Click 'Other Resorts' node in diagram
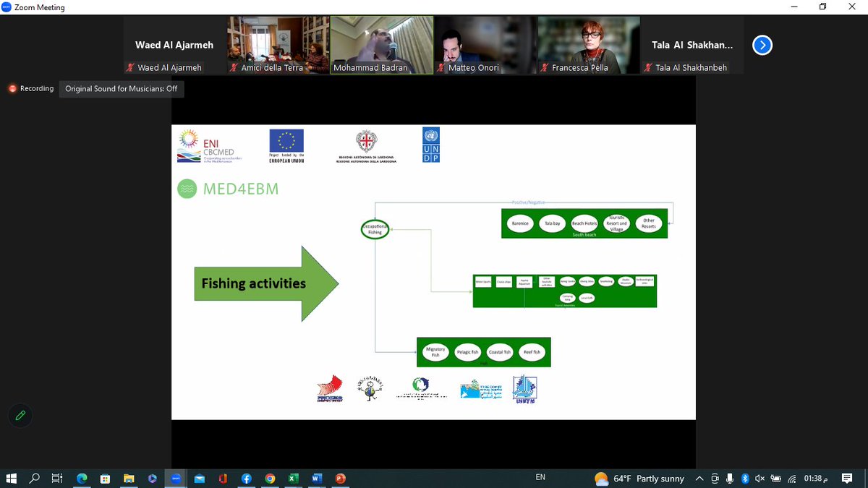 pos(648,223)
